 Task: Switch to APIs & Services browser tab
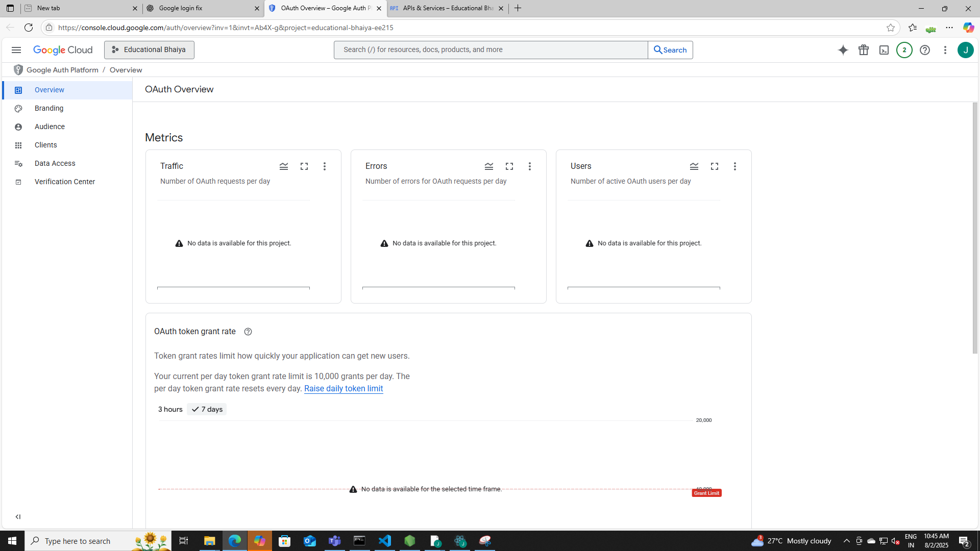[444, 8]
